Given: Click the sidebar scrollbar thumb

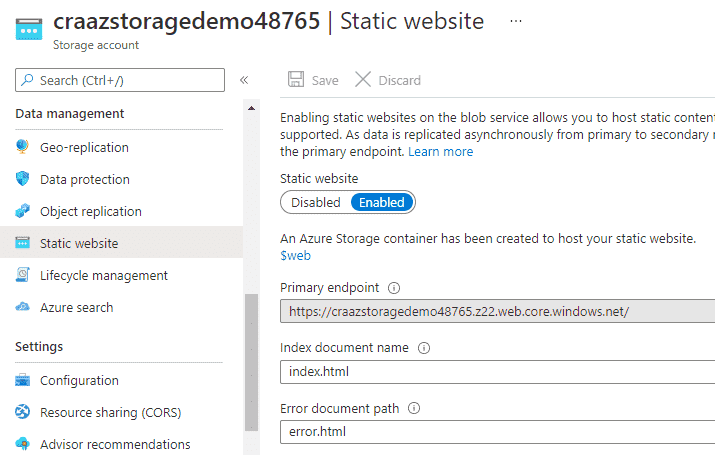Looking at the screenshot, I should click(251, 362).
